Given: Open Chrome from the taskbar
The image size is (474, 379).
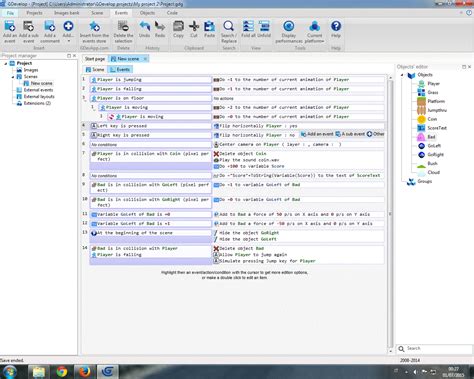Looking at the screenshot, I should (62, 371).
